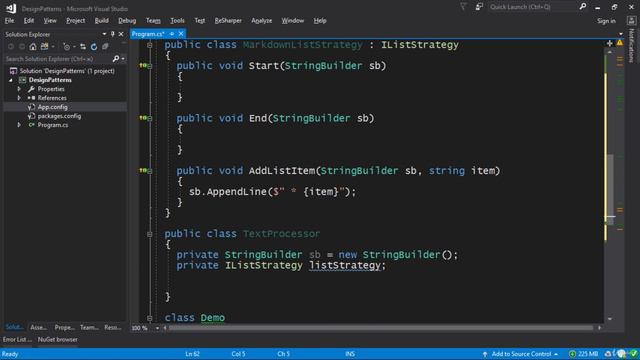Expand the Program.cs node
The height and width of the screenshot is (360, 640).
click(x=19, y=125)
